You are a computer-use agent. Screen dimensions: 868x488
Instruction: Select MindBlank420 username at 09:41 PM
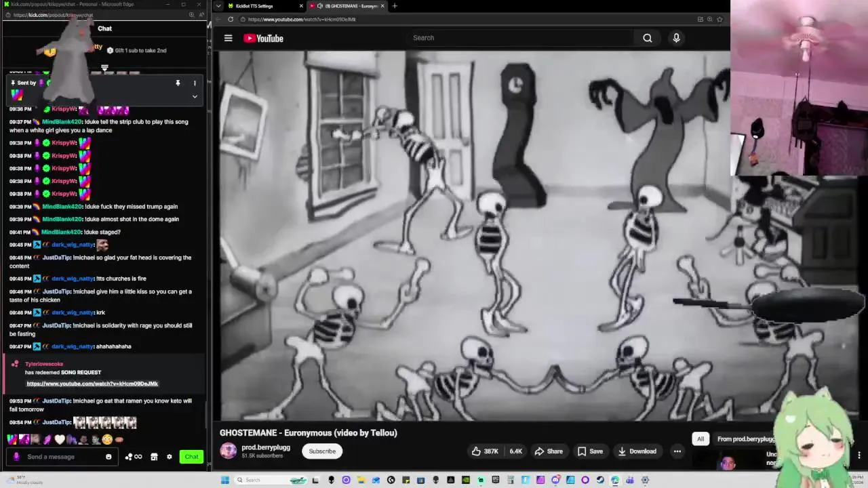(x=61, y=232)
